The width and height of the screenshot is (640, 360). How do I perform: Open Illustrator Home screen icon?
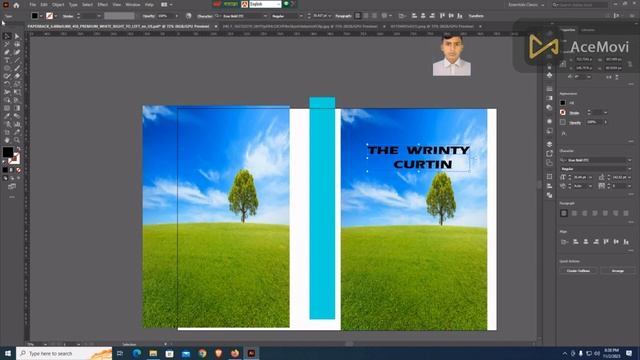16,5
